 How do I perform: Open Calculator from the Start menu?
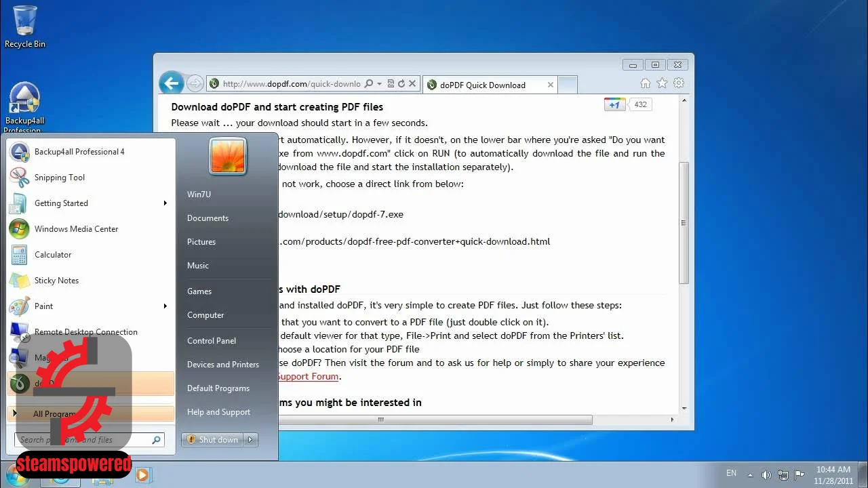(x=90, y=255)
